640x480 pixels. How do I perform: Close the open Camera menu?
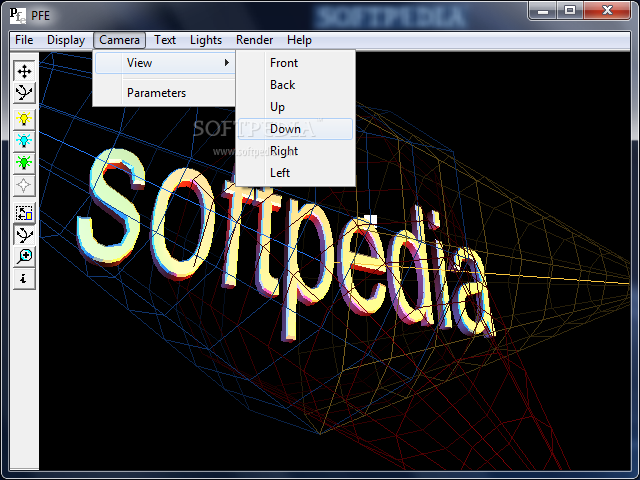click(x=119, y=40)
